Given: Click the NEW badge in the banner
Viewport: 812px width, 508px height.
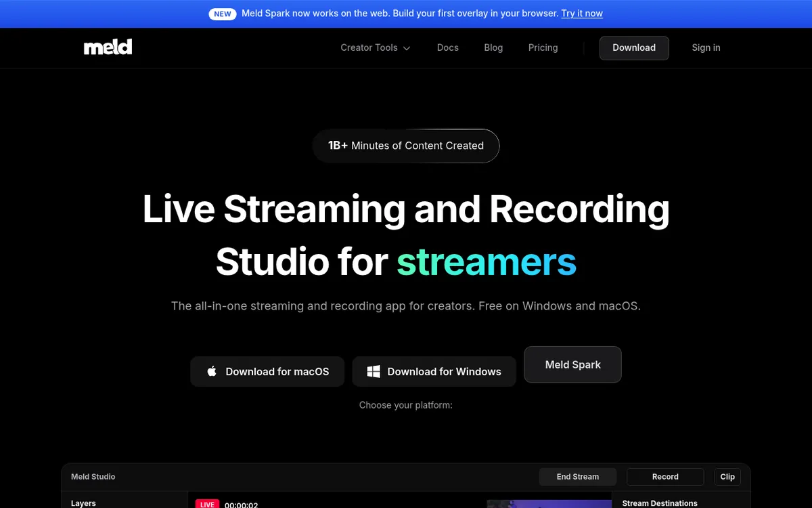Looking at the screenshot, I should tap(223, 14).
